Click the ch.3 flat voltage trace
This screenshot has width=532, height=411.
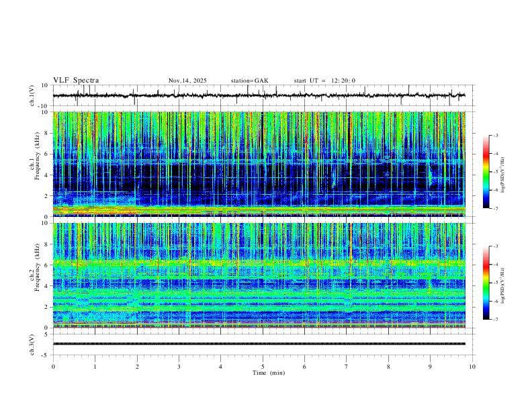(259, 344)
